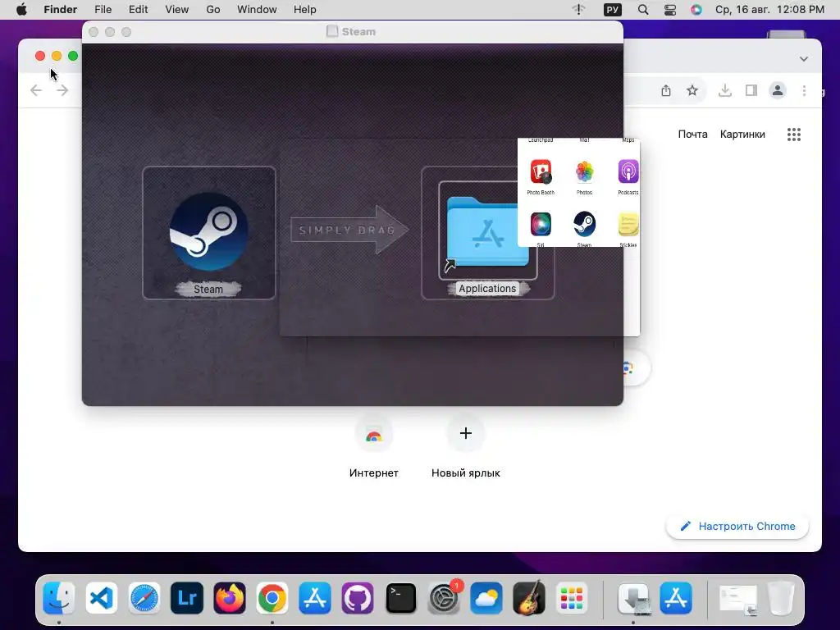Open Chrome three-dot menu
The height and width of the screenshot is (630, 840).
[x=804, y=90]
